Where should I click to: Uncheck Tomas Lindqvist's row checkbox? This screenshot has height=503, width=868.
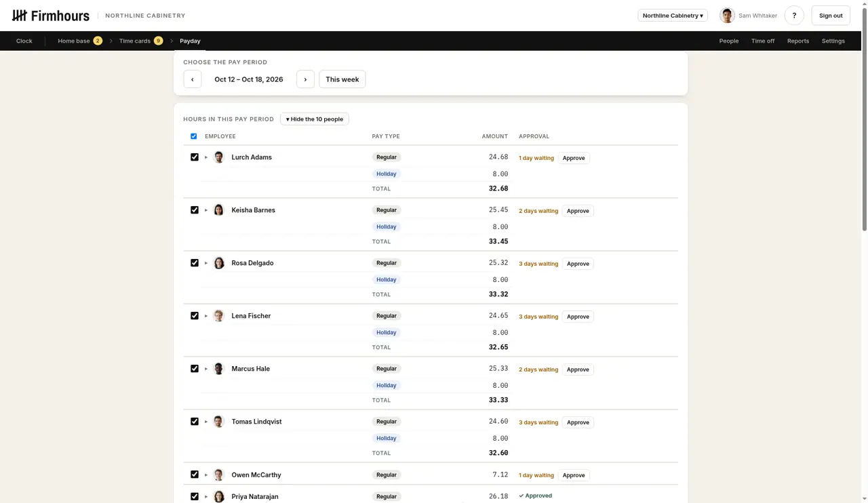195,422
